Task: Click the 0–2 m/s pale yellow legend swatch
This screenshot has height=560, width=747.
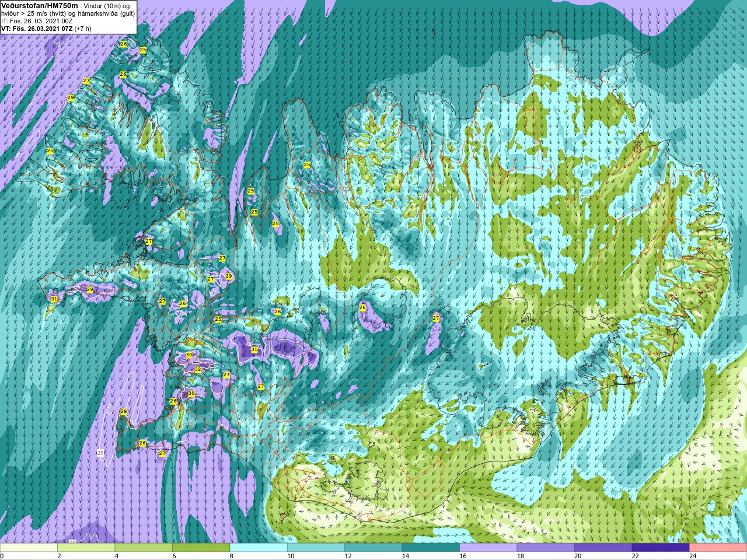Action: [29, 548]
